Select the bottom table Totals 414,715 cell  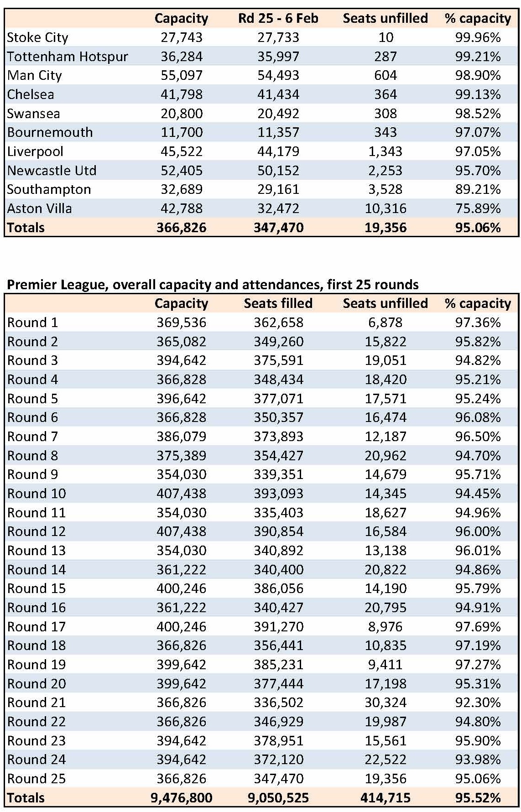click(x=386, y=798)
